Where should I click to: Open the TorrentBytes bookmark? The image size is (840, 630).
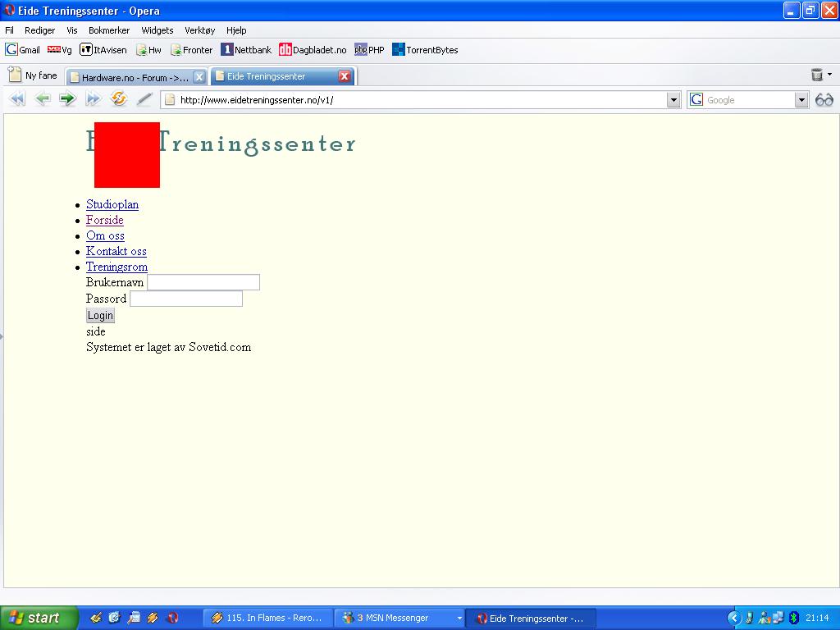tap(426, 50)
